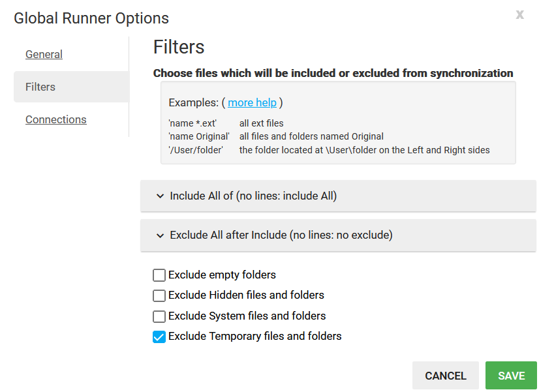Click the CANCEL button

coord(445,375)
